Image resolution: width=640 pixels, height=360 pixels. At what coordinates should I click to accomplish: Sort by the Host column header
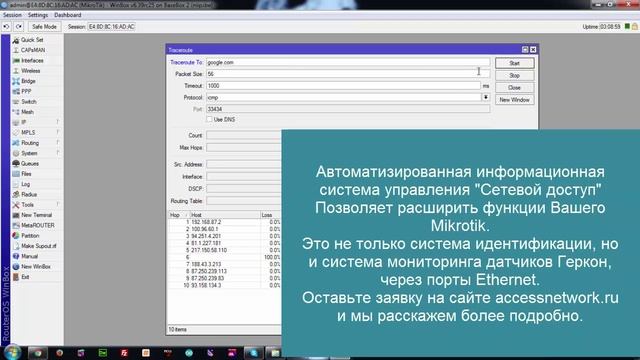pyautogui.click(x=224, y=215)
